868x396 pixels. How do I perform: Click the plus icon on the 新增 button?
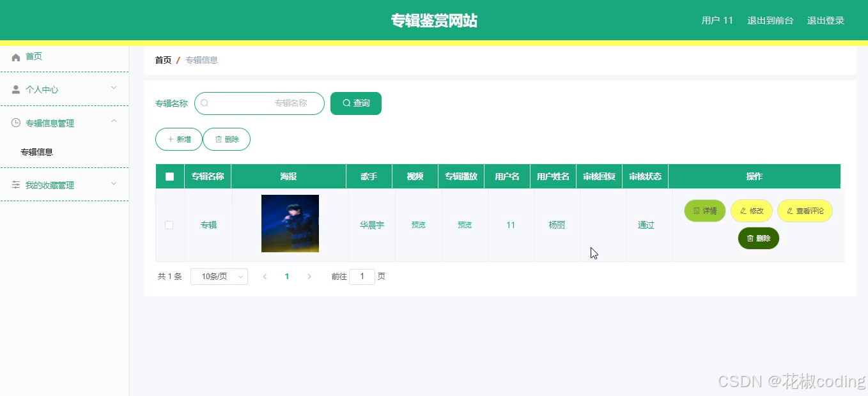click(170, 139)
